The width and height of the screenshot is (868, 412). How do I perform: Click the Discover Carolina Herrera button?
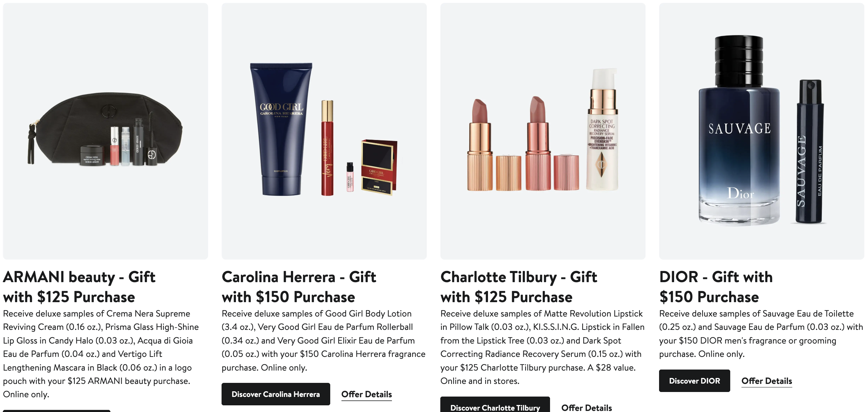coord(276,394)
